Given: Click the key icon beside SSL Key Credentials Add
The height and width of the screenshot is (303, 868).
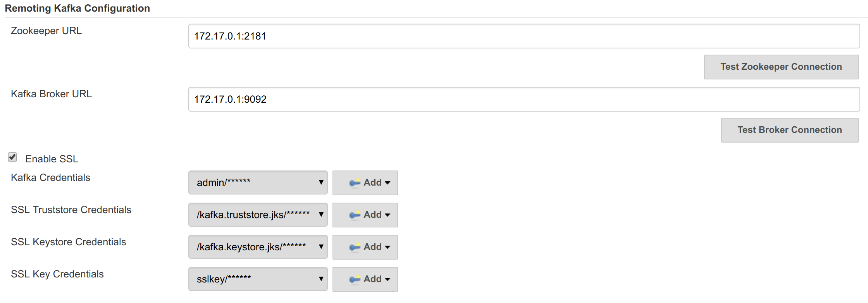Looking at the screenshot, I should click(355, 279).
